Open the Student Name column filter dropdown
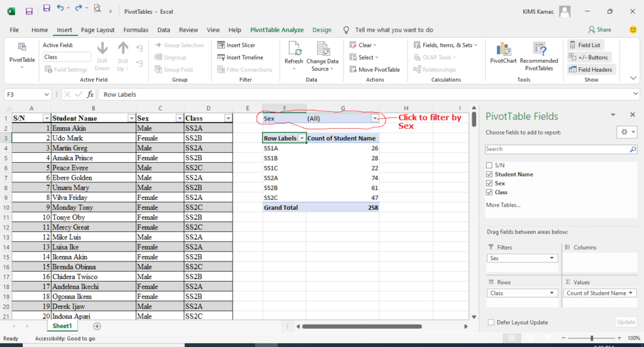The height and width of the screenshot is (347, 644). point(131,118)
